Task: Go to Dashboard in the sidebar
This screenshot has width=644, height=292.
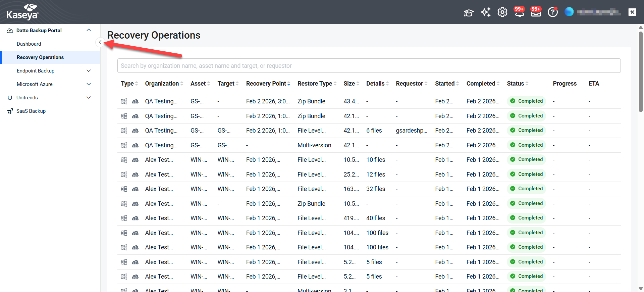Action: (29, 44)
